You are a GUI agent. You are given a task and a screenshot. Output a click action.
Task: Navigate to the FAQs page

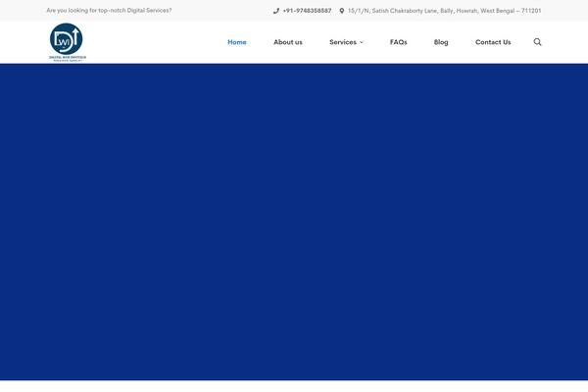click(398, 42)
